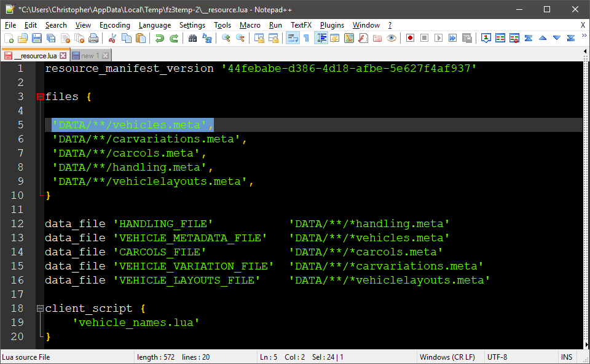Image resolution: width=590 pixels, height=364 pixels.
Task: Click the user-defined language lightning icon
Action: (335, 38)
